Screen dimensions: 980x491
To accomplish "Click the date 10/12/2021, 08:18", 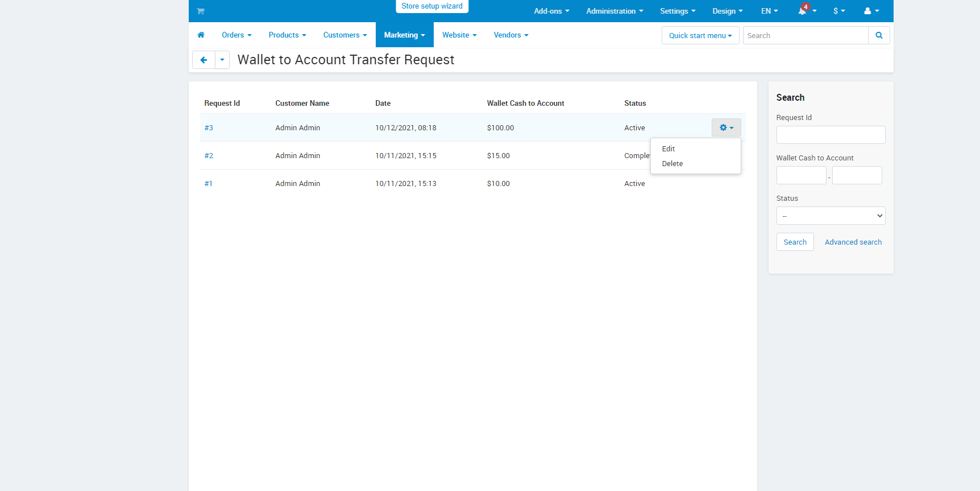I will pyautogui.click(x=406, y=127).
